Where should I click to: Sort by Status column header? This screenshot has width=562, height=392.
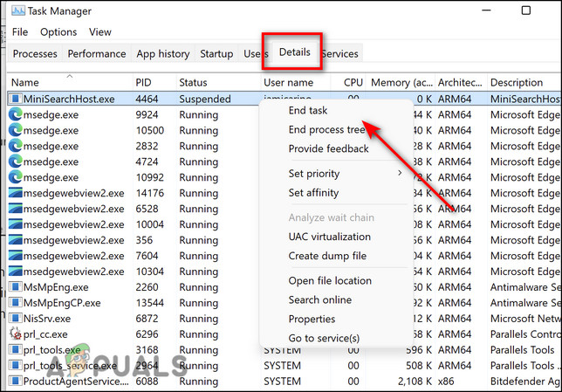[218, 82]
